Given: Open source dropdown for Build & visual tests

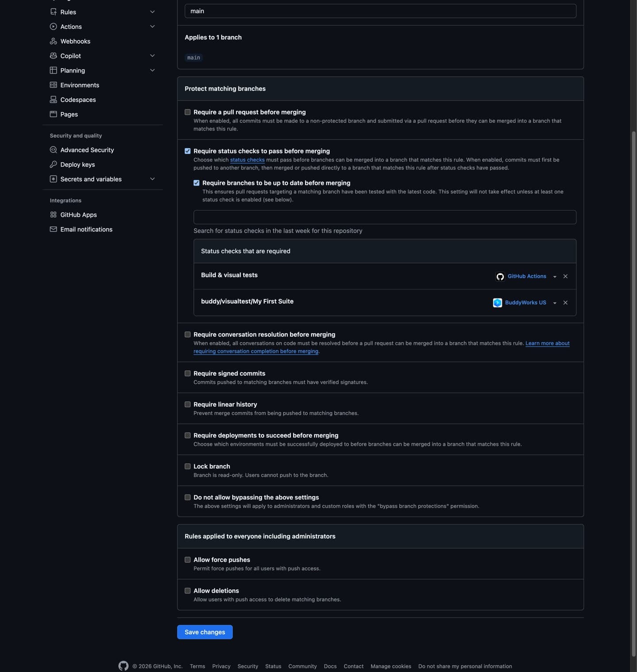Looking at the screenshot, I should [555, 277].
